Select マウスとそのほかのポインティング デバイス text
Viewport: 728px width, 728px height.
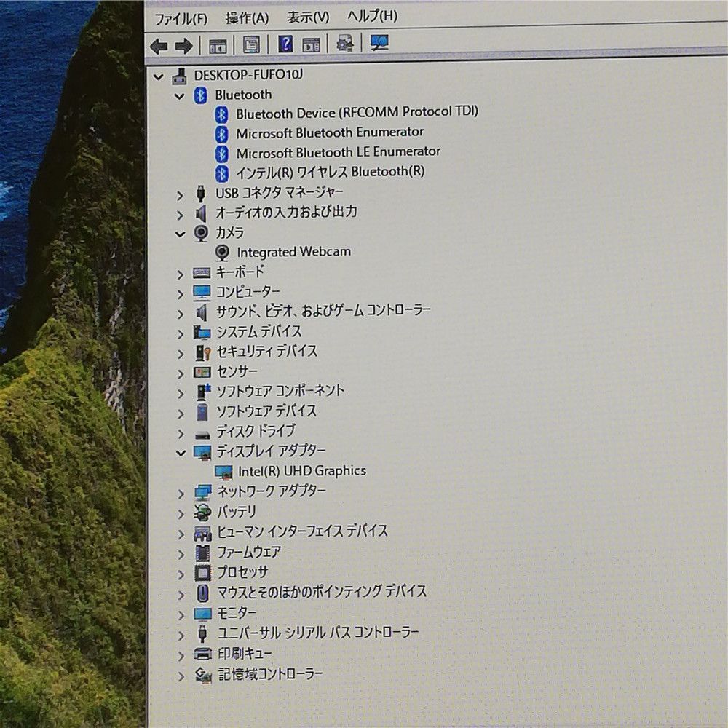pos(322,592)
